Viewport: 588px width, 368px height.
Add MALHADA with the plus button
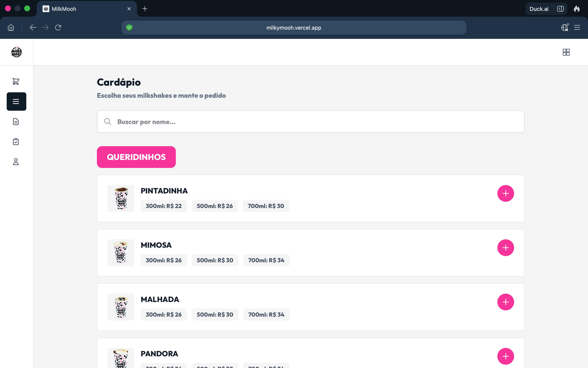coord(506,302)
